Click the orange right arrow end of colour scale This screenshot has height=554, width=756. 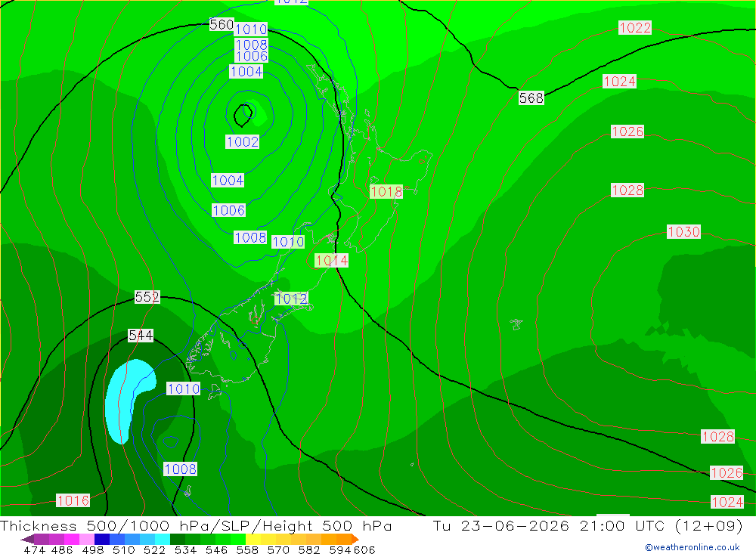coord(355,539)
